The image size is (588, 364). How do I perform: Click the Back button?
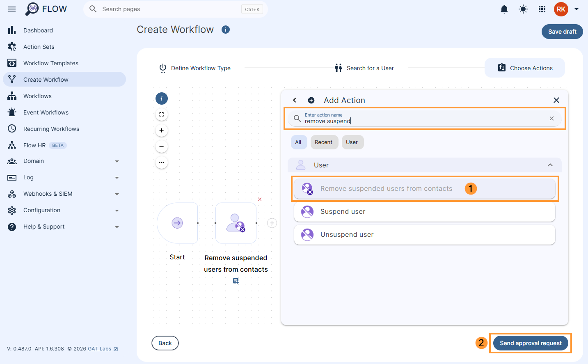click(x=165, y=343)
